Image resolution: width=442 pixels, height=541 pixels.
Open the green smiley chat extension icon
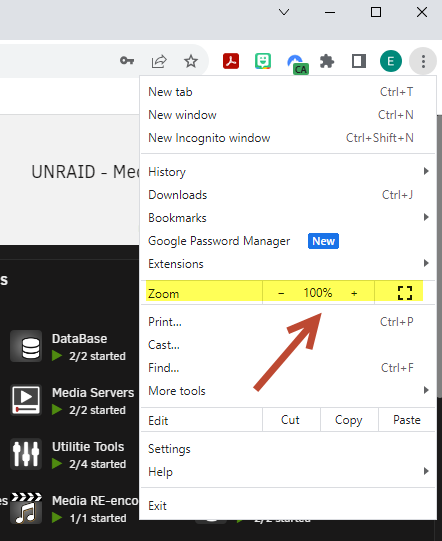[x=263, y=61]
